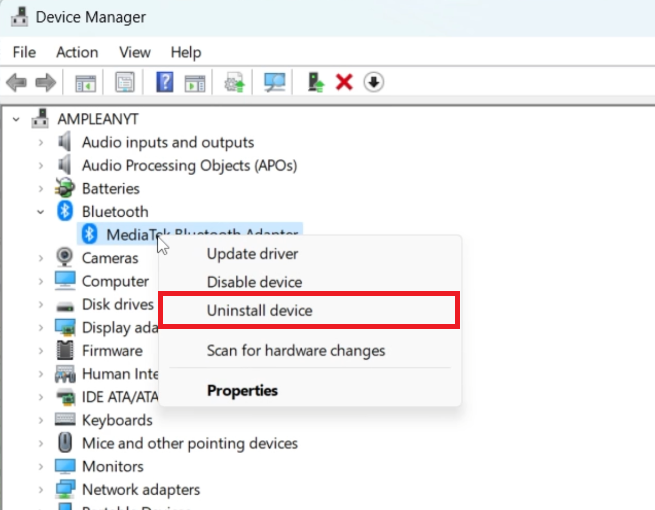Image resolution: width=655 pixels, height=510 pixels.
Task: Click the Help question mark toolbar icon
Action: [x=166, y=82]
